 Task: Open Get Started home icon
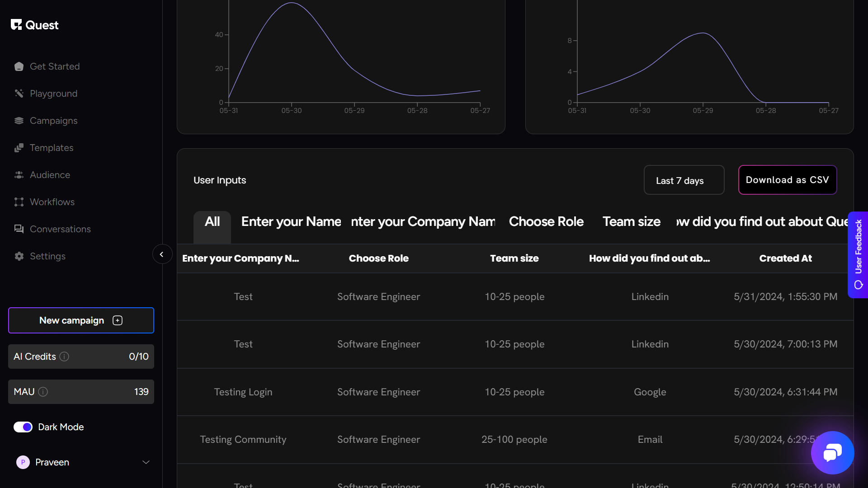tap(19, 66)
